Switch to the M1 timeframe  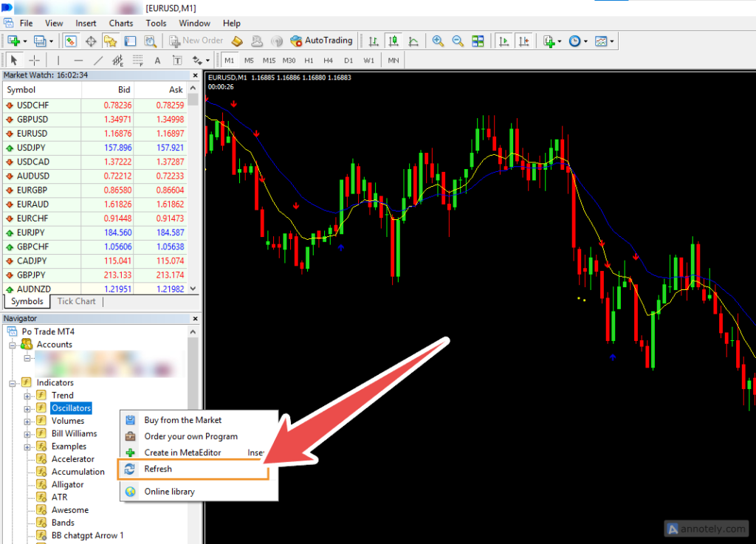[x=229, y=61]
